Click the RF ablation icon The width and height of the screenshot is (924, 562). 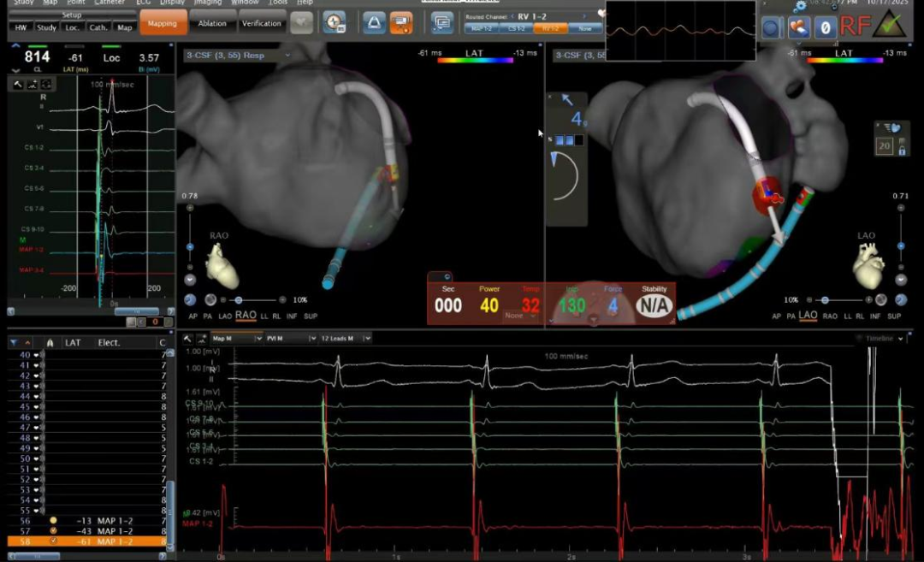(855, 26)
